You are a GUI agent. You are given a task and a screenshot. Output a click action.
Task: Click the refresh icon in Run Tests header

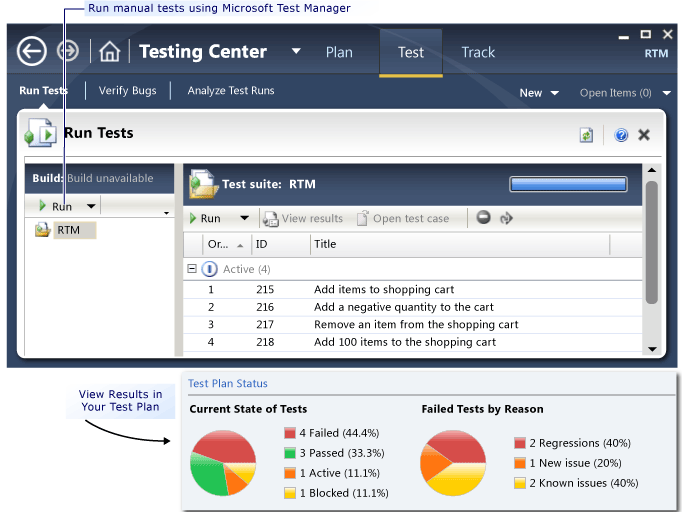pyautogui.click(x=587, y=135)
